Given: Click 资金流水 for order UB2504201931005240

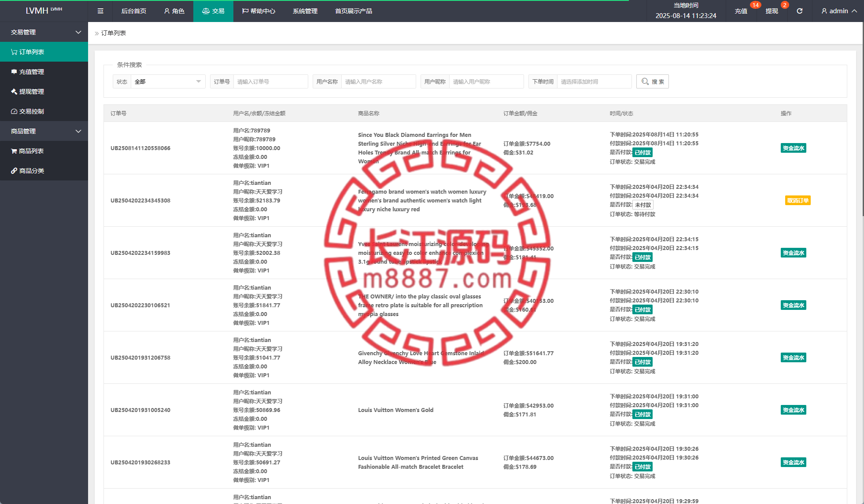Looking at the screenshot, I should click(794, 410).
